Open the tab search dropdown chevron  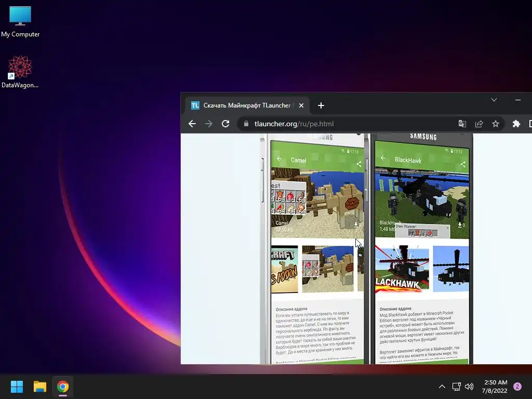pyautogui.click(x=494, y=100)
